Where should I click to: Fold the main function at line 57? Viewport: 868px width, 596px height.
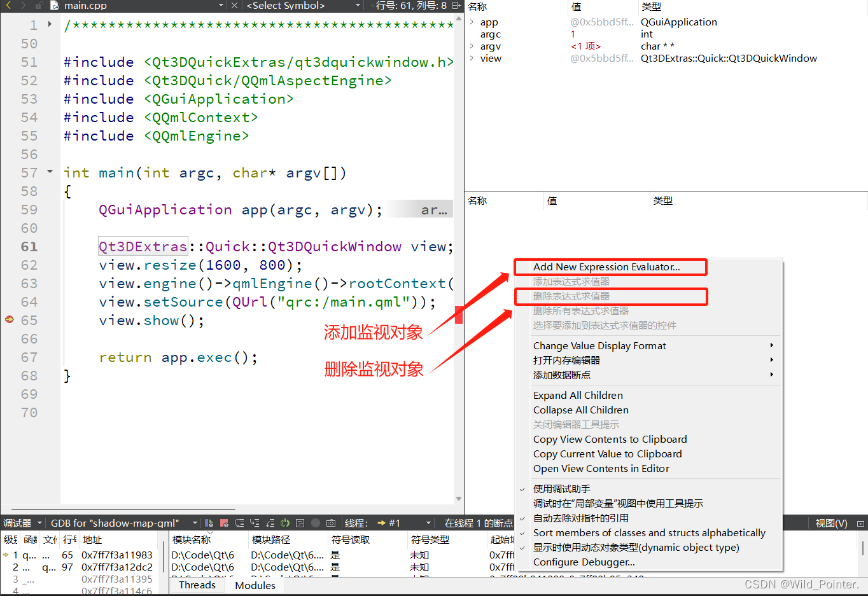click(50, 172)
